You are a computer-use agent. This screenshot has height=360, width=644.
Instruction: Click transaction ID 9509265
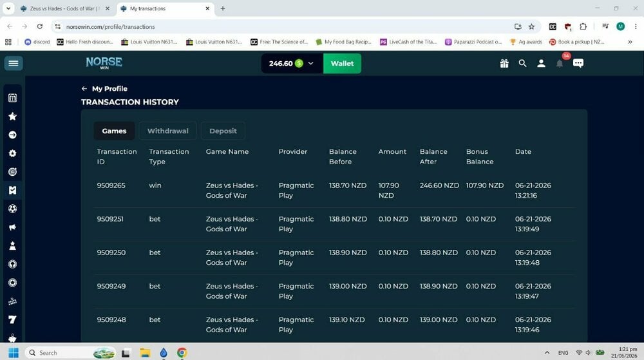coord(111,185)
